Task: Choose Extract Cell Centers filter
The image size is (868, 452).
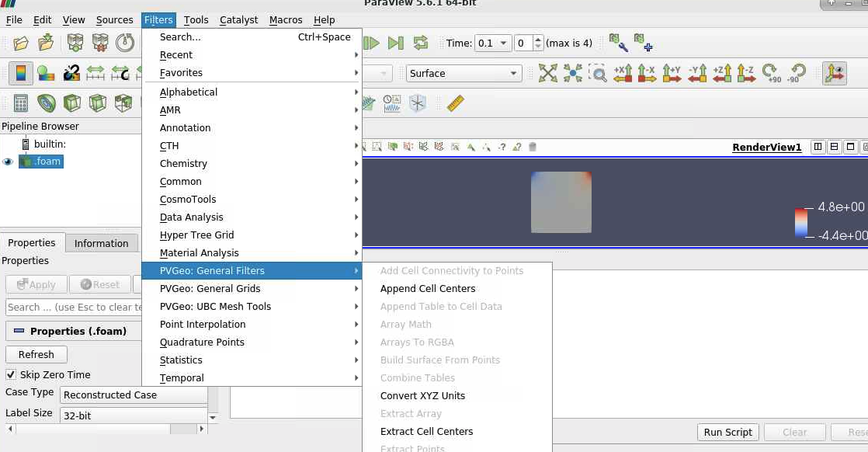Action: tap(457, 432)
